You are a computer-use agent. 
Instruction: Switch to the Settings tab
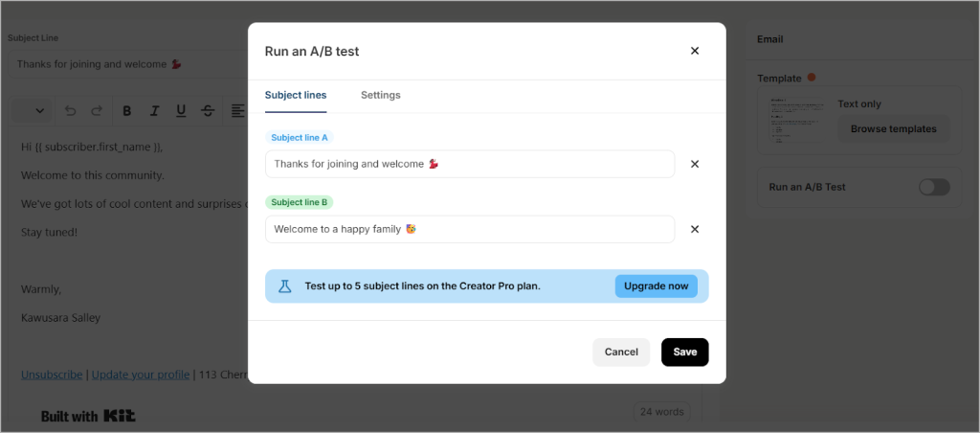(x=380, y=95)
